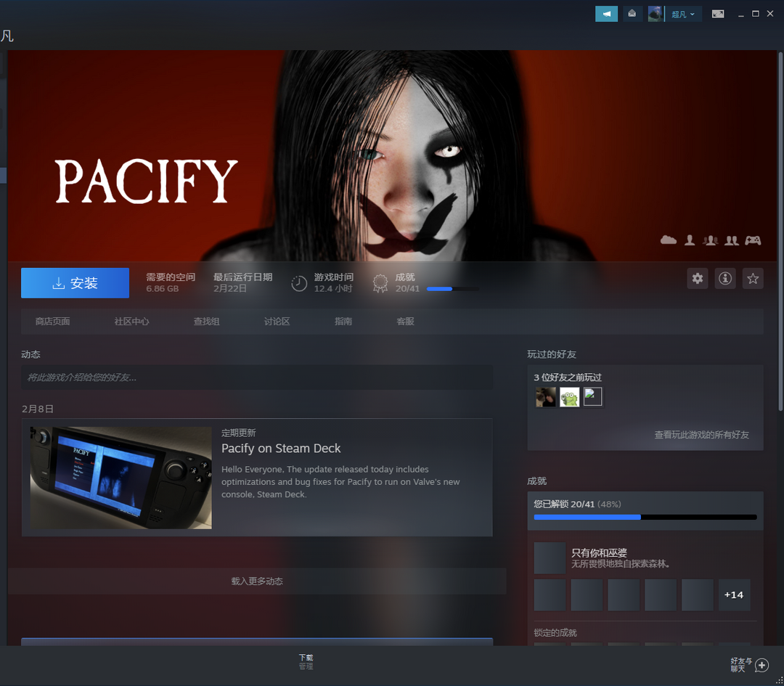Click the vertical scrollbar on the right edge

tap(780, 230)
